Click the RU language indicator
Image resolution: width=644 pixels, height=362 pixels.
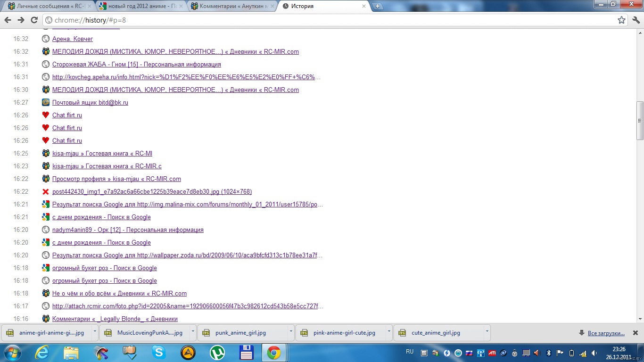[410, 352]
